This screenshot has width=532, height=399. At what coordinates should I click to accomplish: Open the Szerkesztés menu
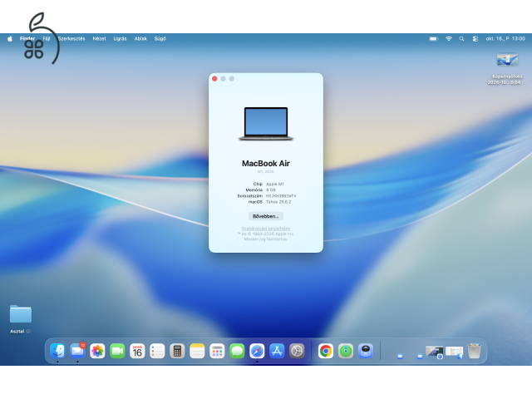pyautogui.click(x=71, y=39)
